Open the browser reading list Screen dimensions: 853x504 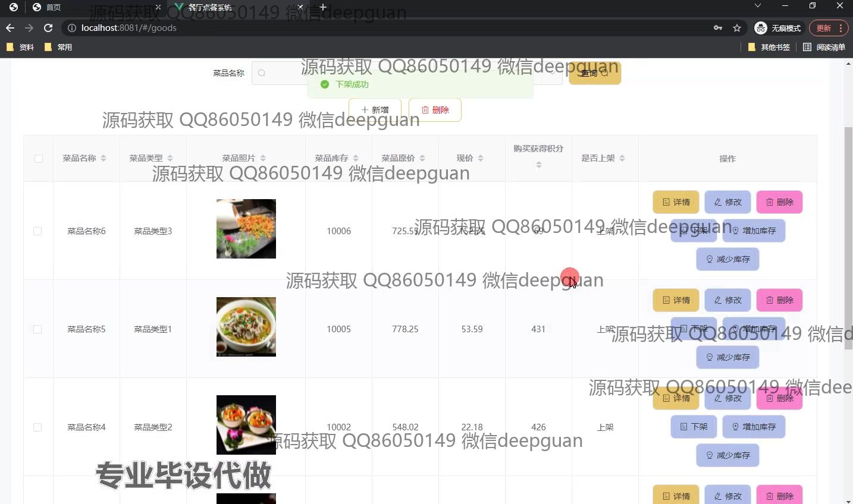click(824, 47)
